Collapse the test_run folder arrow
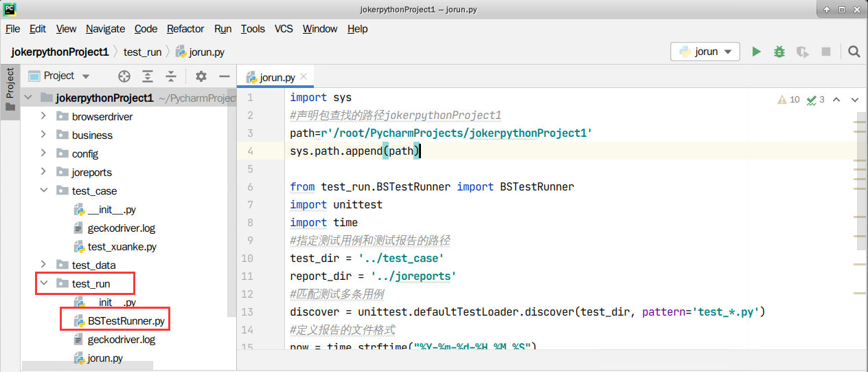Screen dimensions: 868x372 pos(43,283)
